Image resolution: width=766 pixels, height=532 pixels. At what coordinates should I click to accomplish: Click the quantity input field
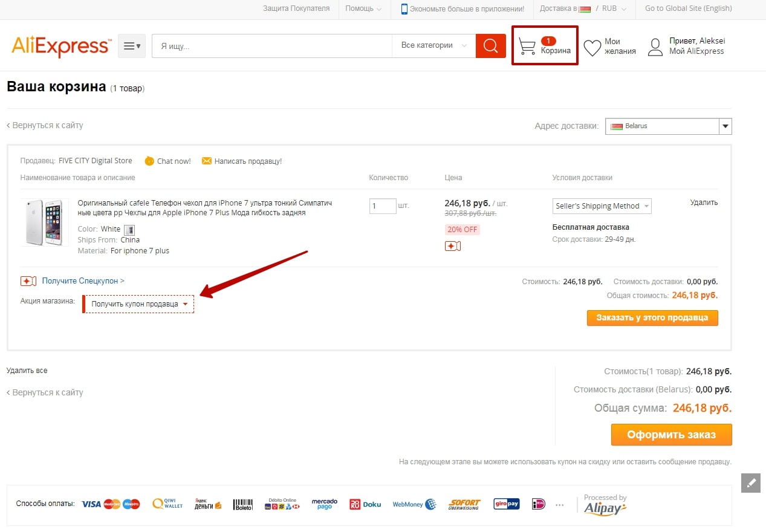(383, 206)
